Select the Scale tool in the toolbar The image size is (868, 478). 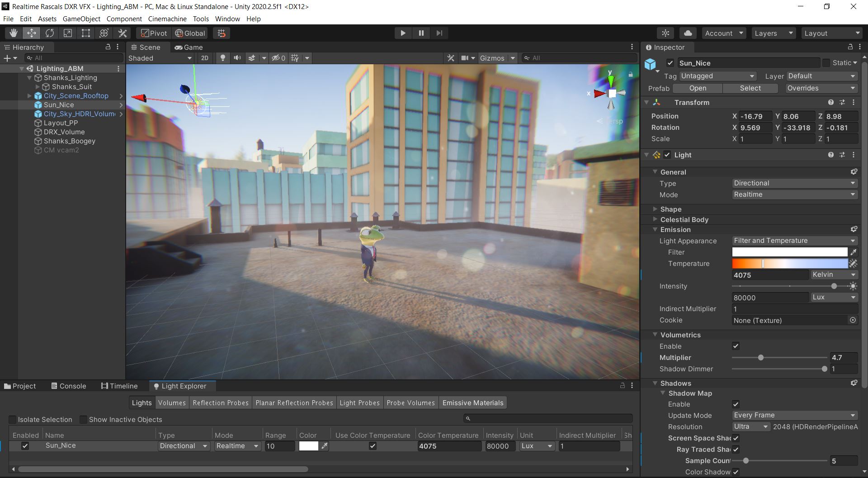point(67,33)
